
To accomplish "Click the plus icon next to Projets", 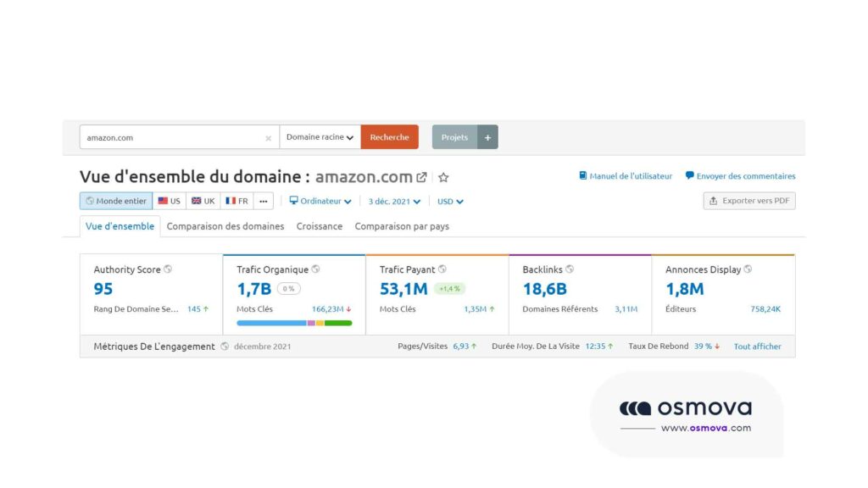I will click(x=487, y=137).
